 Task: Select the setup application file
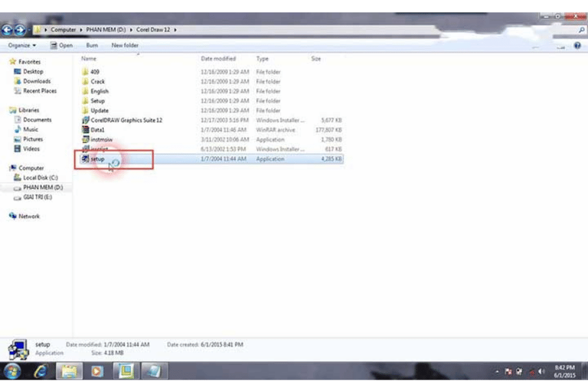pos(97,159)
